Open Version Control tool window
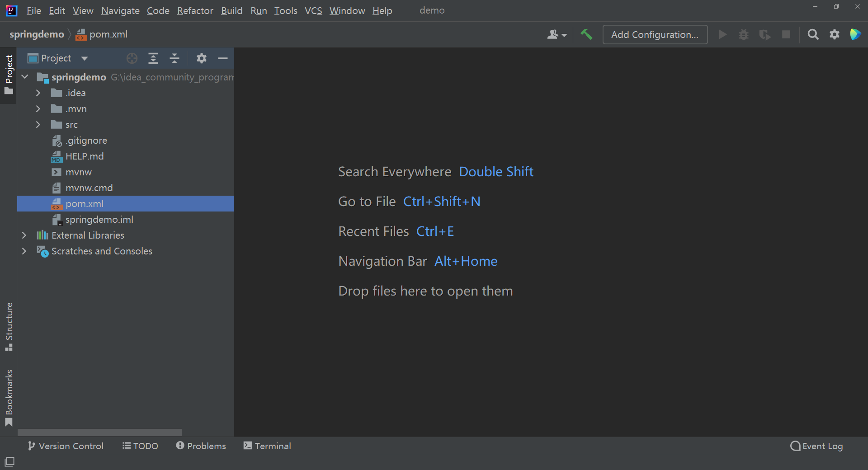 [x=66, y=446]
